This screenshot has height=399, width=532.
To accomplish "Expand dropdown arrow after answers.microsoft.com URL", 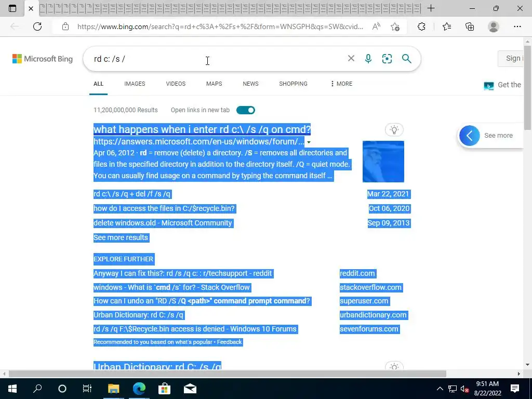I will [309, 142].
